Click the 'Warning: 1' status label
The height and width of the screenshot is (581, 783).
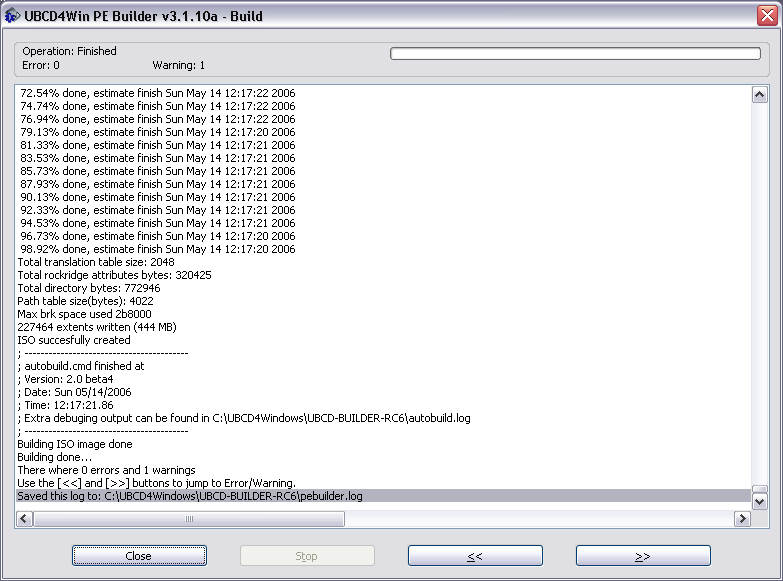coord(179,65)
